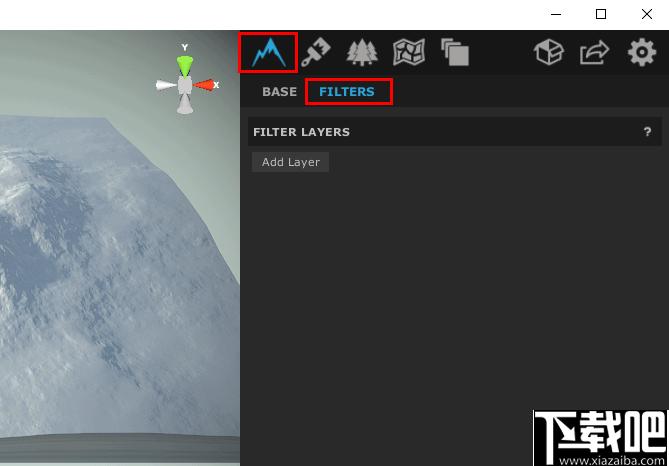Open the map panel icon
Viewport: 669px width, 466px height.
pyautogui.click(x=409, y=52)
